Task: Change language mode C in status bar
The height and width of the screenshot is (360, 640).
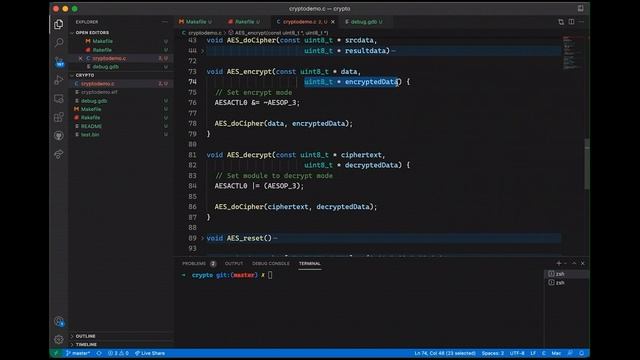Action: tap(544, 353)
